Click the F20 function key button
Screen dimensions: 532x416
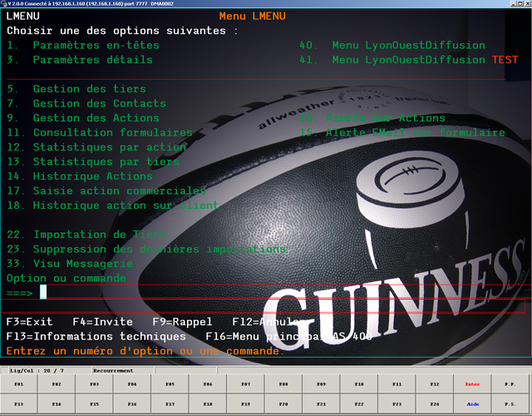[x=283, y=404]
